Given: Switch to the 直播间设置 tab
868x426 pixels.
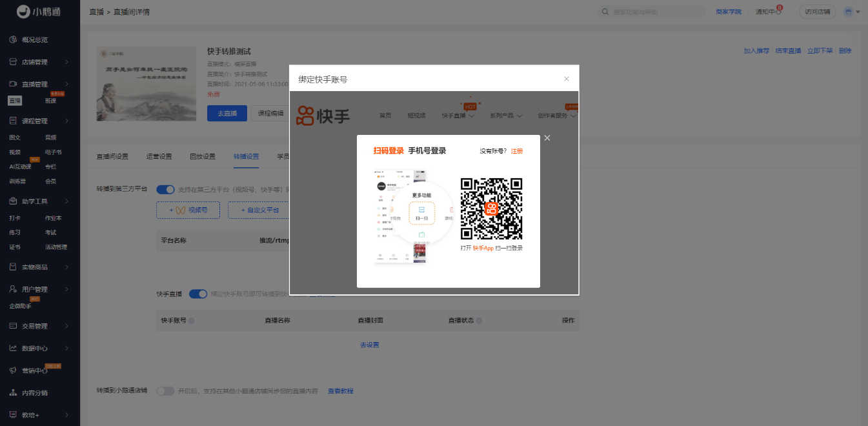Looking at the screenshot, I should (112, 156).
